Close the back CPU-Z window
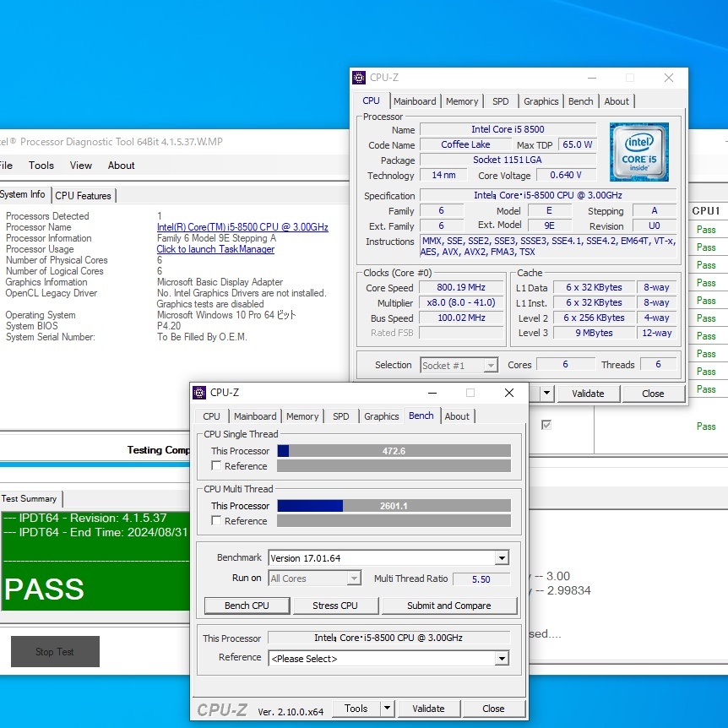The width and height of the screenshot is (728, 728). tap(669, 78)
